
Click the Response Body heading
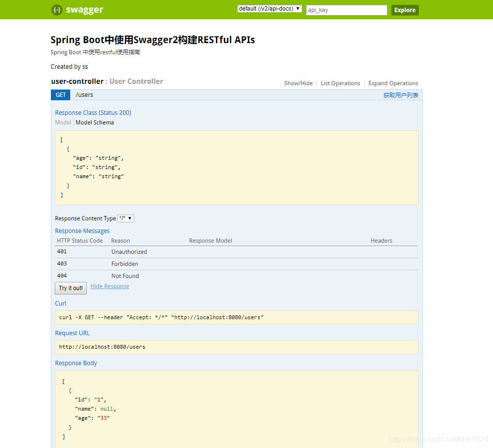[x=76, y=363]
